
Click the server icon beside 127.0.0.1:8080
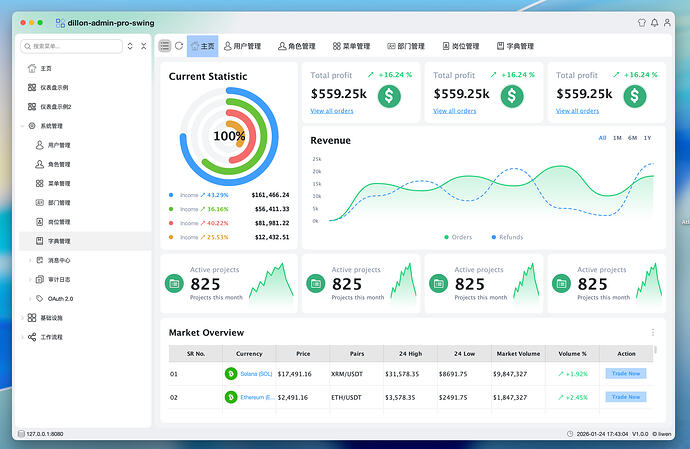(21, 434)
